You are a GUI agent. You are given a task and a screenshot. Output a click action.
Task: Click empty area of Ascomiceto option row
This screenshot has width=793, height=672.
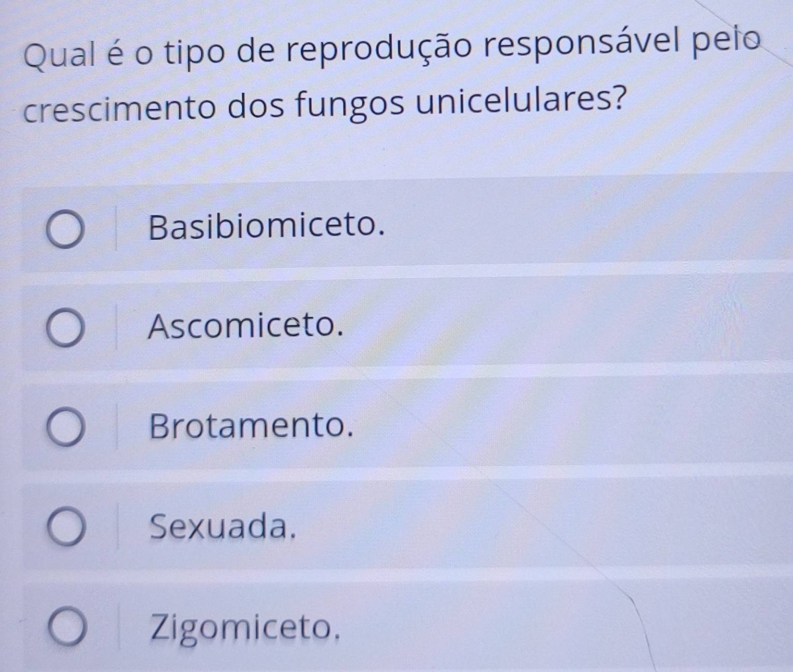point(569,324)
